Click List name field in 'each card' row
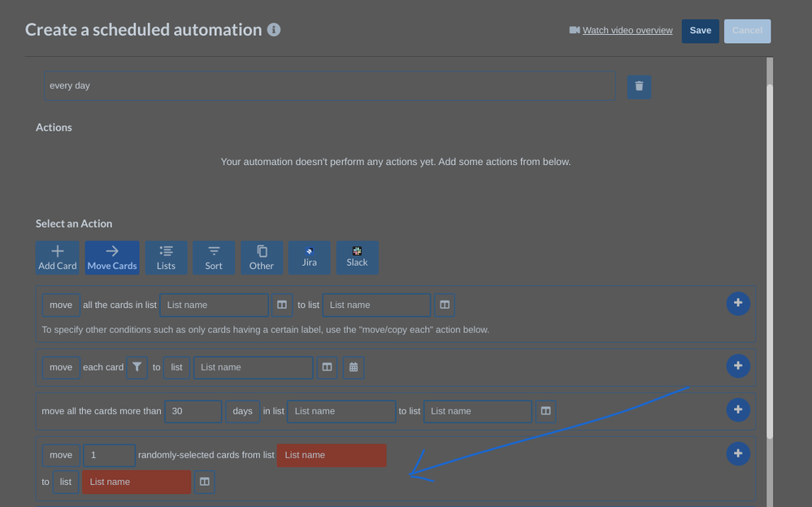 (x=254, y=367)
